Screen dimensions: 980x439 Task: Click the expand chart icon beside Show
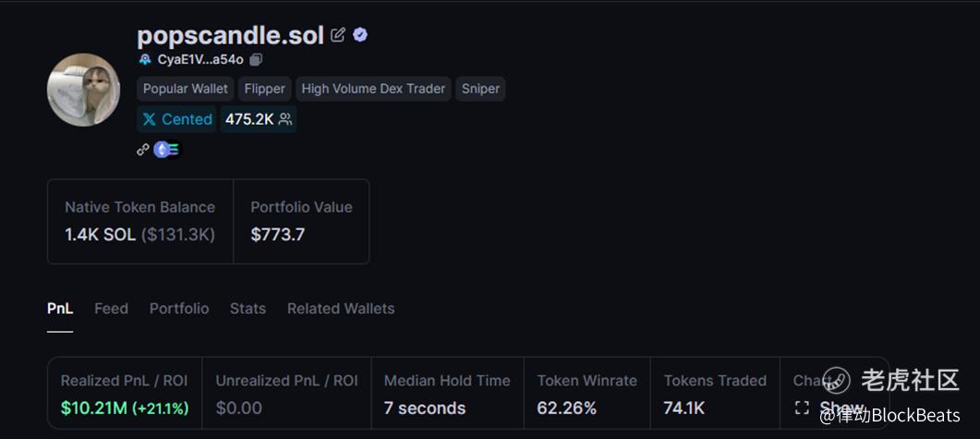click(802, 408)
